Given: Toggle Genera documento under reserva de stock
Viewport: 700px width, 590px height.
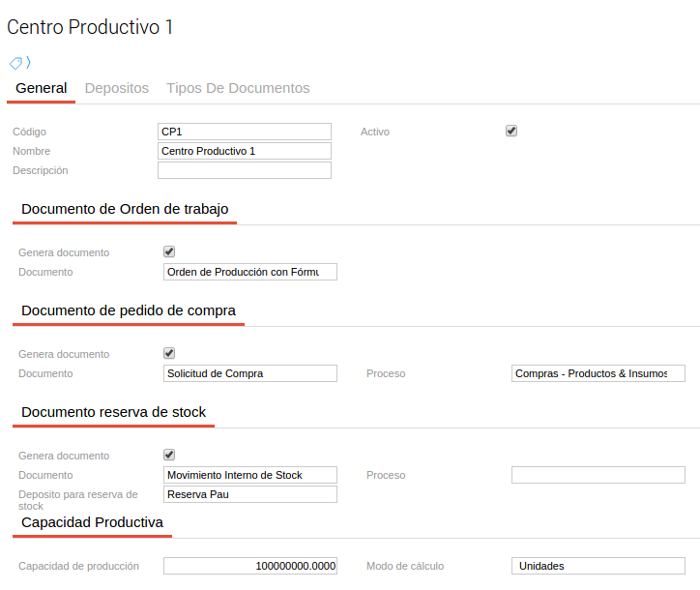Looking at the screenshot, I should click(x=169, y=455).
